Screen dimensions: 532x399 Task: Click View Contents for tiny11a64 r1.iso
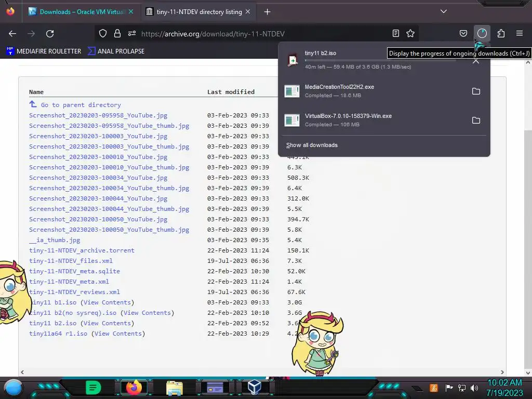coord(118,334)
